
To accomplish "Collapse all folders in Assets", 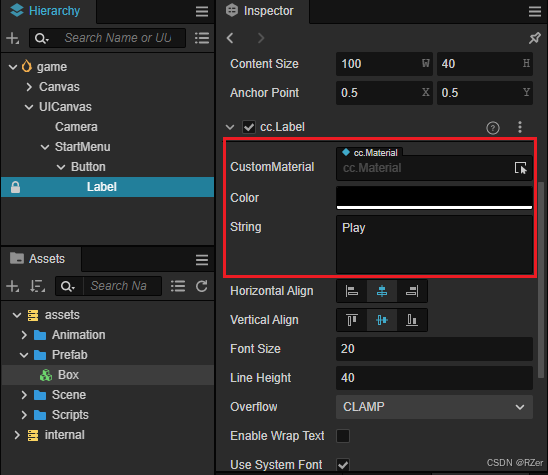I will 178,286.
